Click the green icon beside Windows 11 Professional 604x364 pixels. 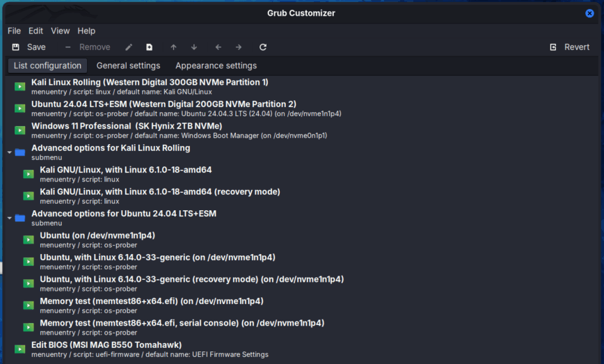19,130
